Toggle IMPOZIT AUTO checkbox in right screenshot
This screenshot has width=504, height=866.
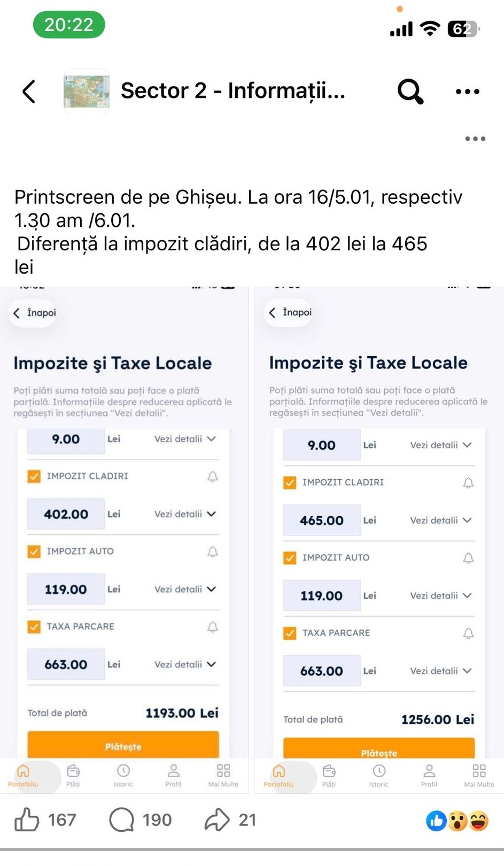click(290, 558)
